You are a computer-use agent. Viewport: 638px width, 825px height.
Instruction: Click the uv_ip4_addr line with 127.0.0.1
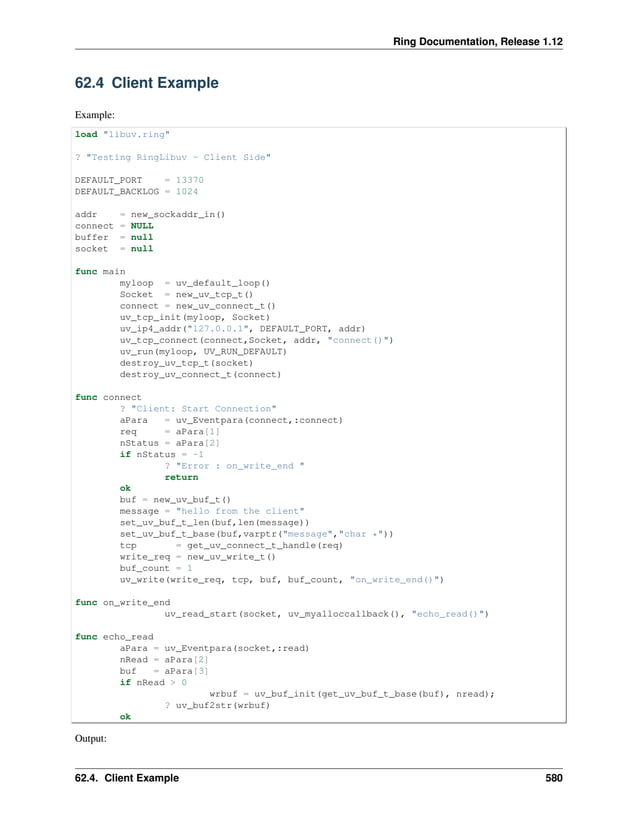coord(242,329)
